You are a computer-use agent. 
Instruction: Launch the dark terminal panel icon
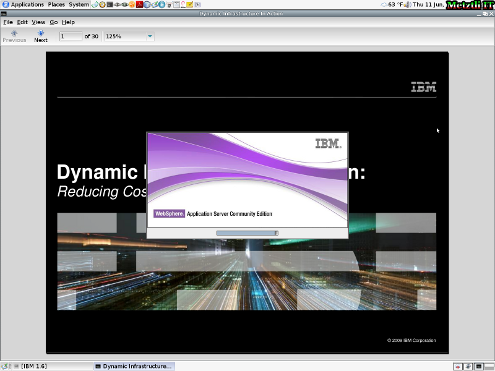click(110, 4)
